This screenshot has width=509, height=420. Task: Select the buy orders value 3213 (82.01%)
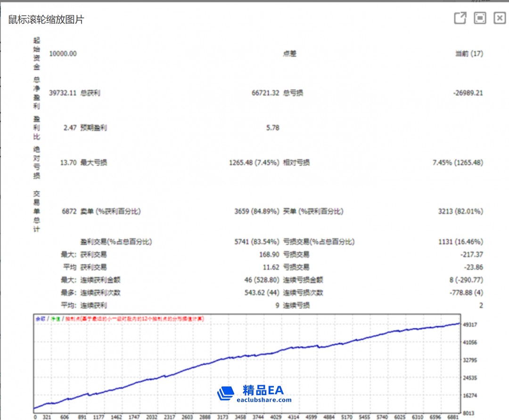click(x=460, y=211)
